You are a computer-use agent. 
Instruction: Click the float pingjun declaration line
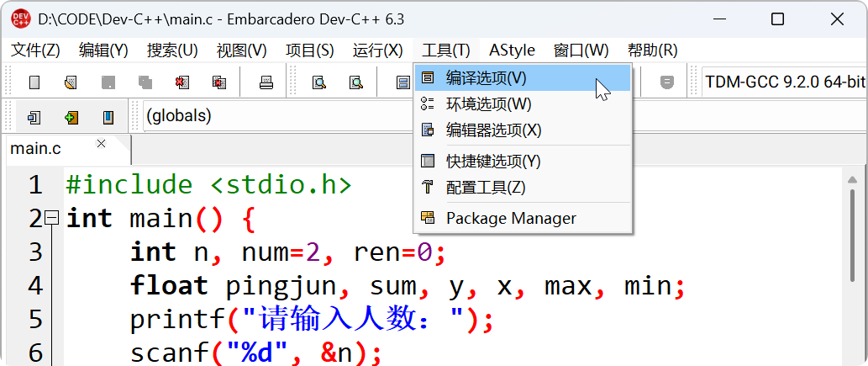[408, 286]
